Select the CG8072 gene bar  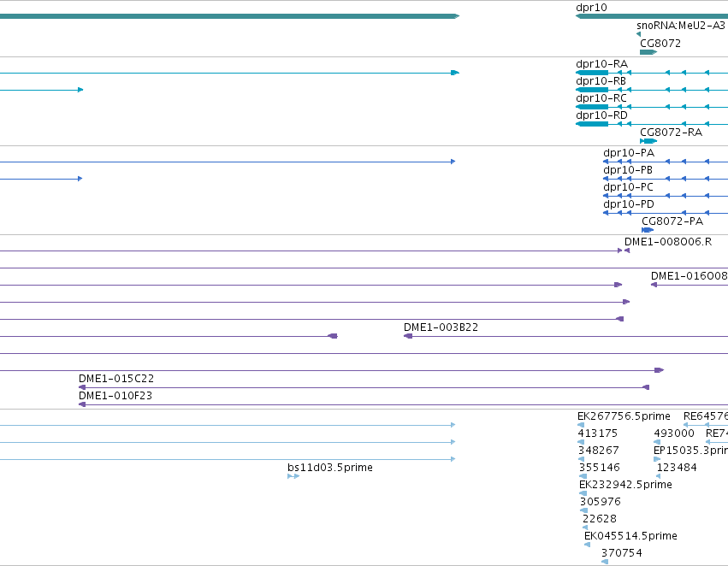point(648,52)
